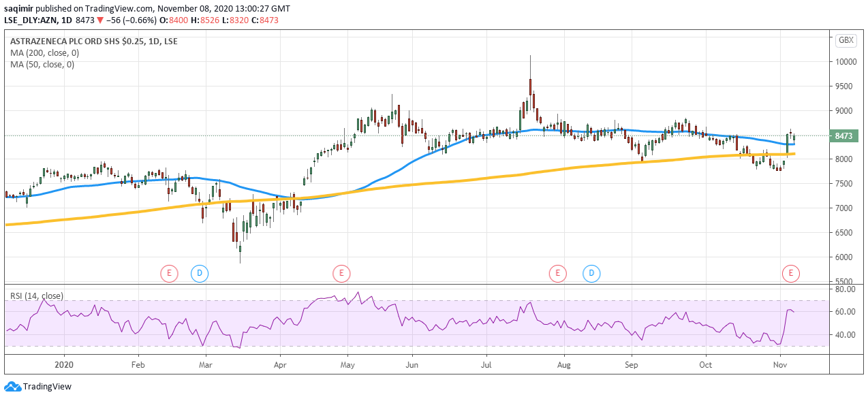This screenshot has width=868, height=399.
Task: Click the 8000 price axis label
Action: [845, 159]
